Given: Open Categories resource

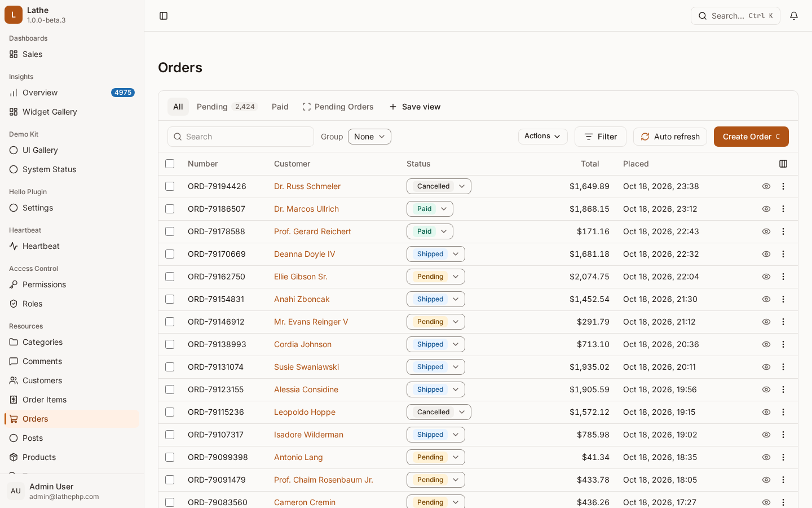Looking at the screenshot, I should point(72,342).
